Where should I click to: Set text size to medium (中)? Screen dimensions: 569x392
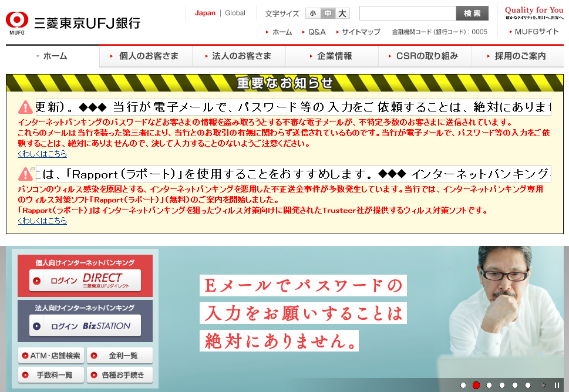tap(328, 13)
